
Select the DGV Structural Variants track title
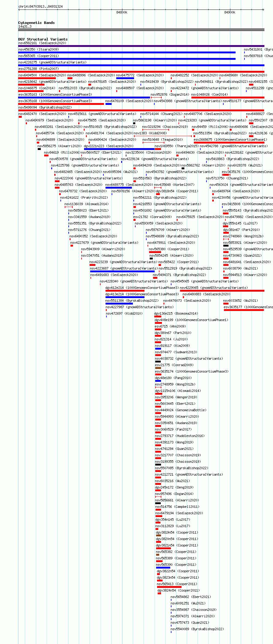point(43,39)
